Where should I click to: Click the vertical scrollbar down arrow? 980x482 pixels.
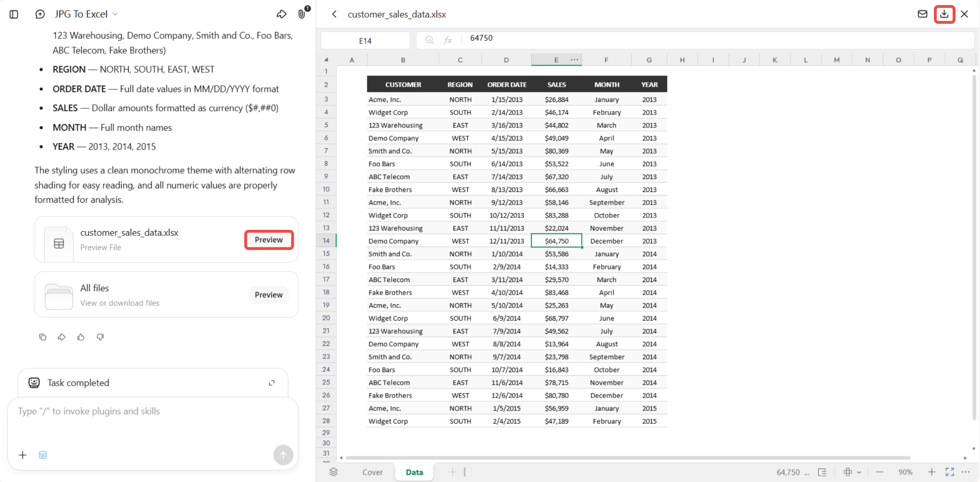click(974, 449)
